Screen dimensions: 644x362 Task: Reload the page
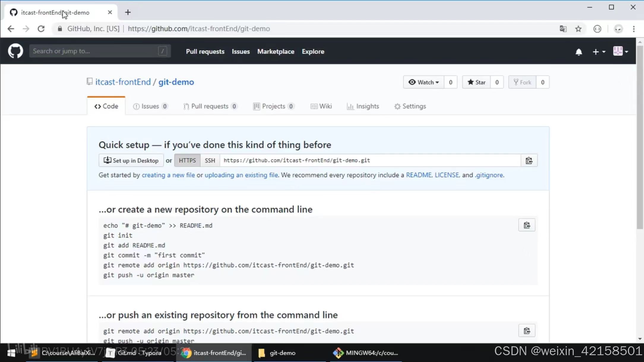(41, 29)
